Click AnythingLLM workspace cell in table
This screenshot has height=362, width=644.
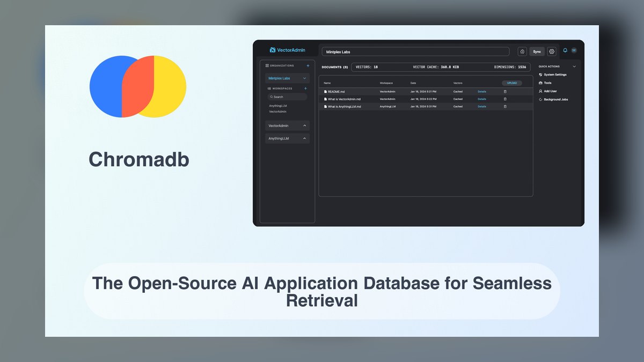click(387, 107)
